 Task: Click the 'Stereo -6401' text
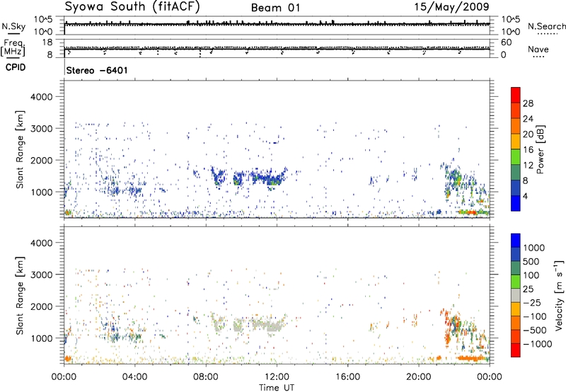(x=97, y=70)
